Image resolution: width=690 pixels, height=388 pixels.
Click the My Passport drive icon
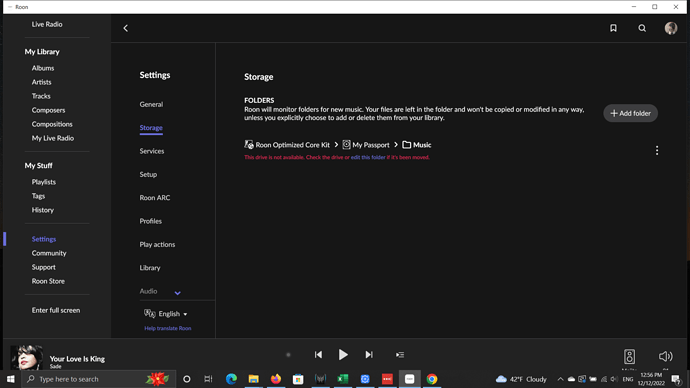(346, 144)
